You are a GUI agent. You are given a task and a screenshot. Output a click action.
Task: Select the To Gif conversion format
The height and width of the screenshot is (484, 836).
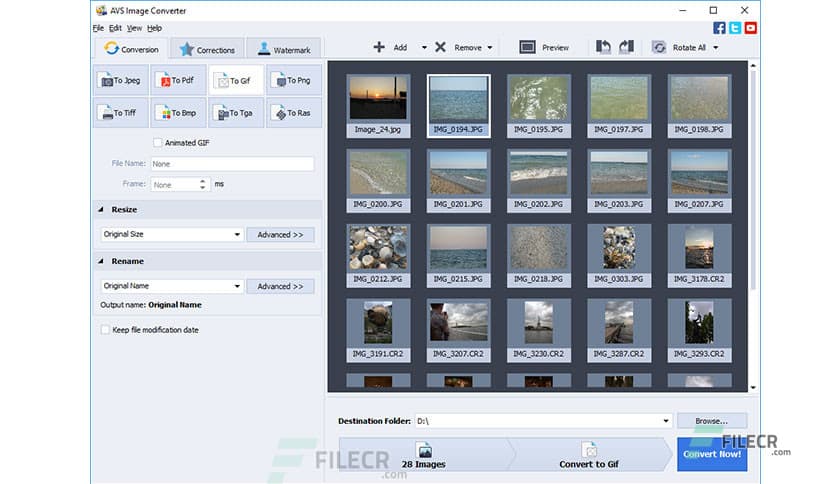[x=236, y=80]
